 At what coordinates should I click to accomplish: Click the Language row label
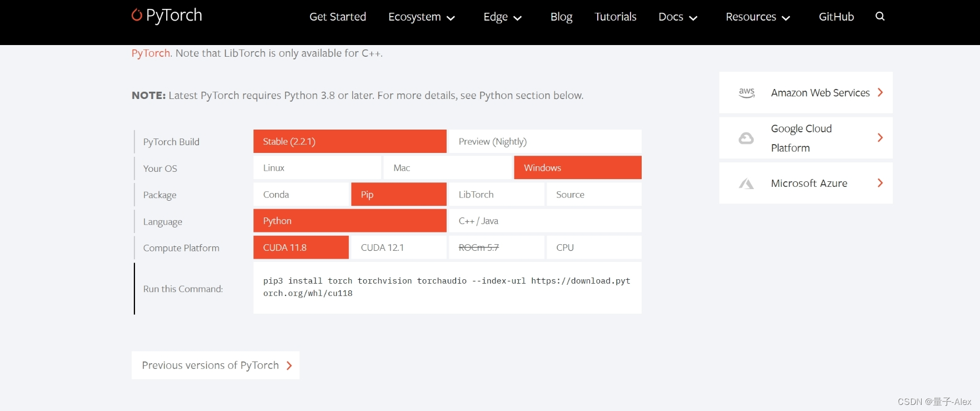pyautogui.click(x=163, y=222)
